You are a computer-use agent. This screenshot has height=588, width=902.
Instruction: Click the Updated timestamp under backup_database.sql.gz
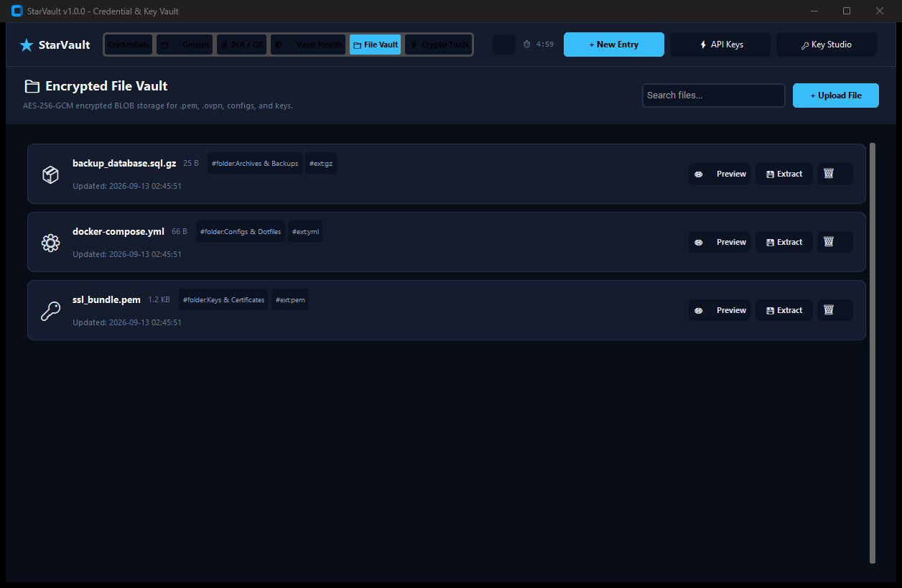pyautogui.click(x=127, y=186)
